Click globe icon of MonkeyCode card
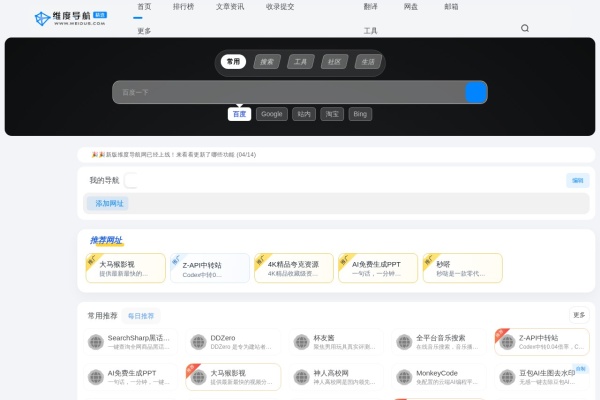Viewport: 600px width, 400px height. point(404,377)
